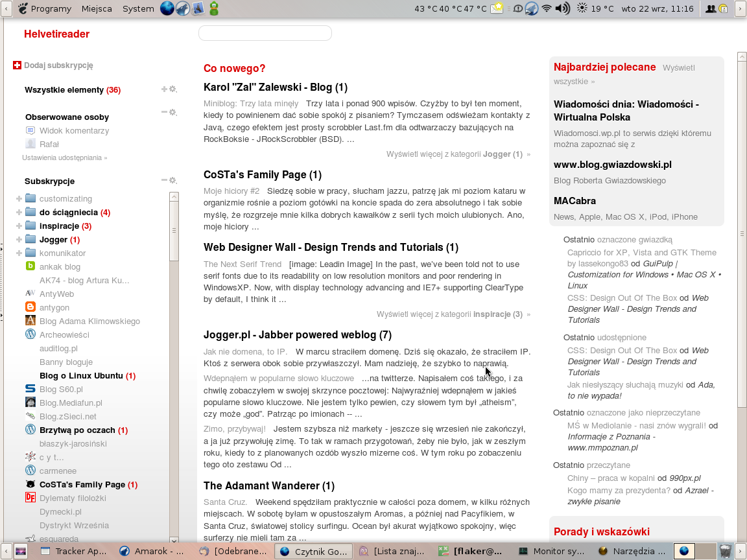Image resolution: width=747 pixels, height=560 pixels.
Task: Expand the Wszystkie elementy section with plus
Action: point(164,89)
